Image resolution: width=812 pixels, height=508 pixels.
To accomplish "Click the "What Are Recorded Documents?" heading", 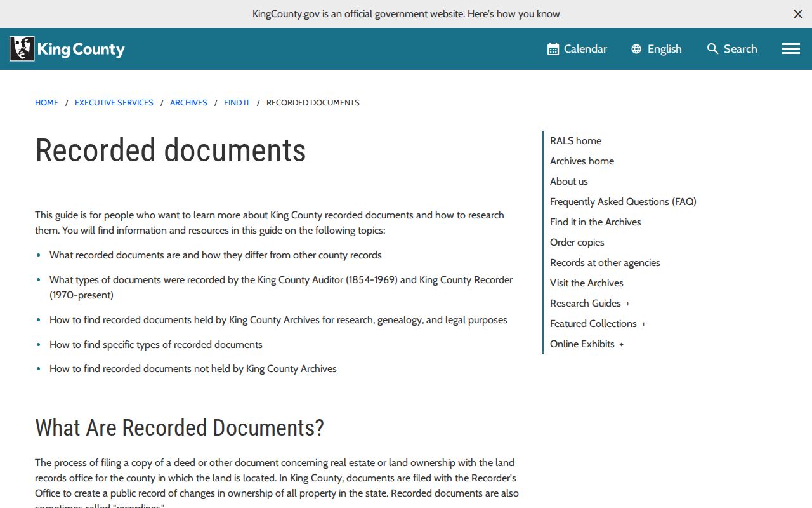I will 180,428.
